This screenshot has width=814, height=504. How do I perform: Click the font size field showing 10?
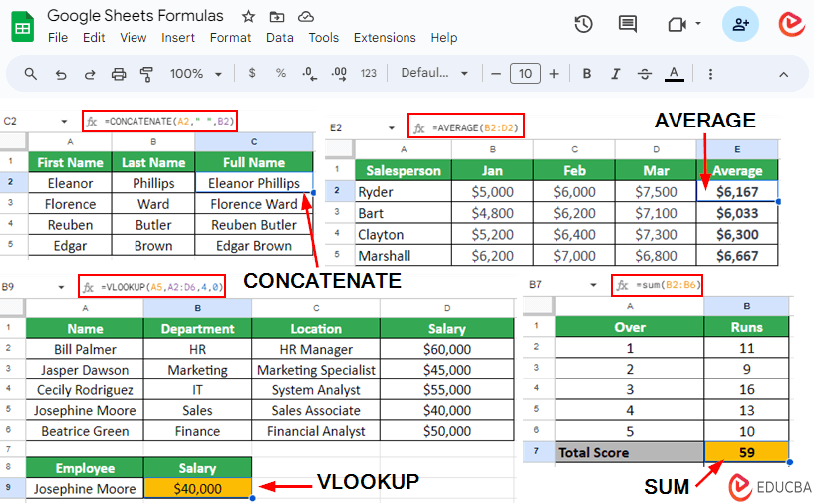[x=525, y=73]
